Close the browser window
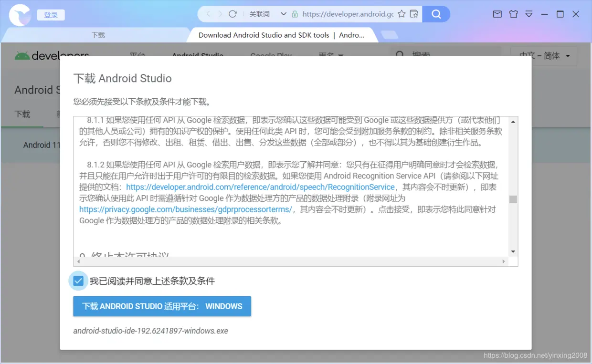Image resolution: width=592 pixels, height=364 pixels. click(576, 14)
